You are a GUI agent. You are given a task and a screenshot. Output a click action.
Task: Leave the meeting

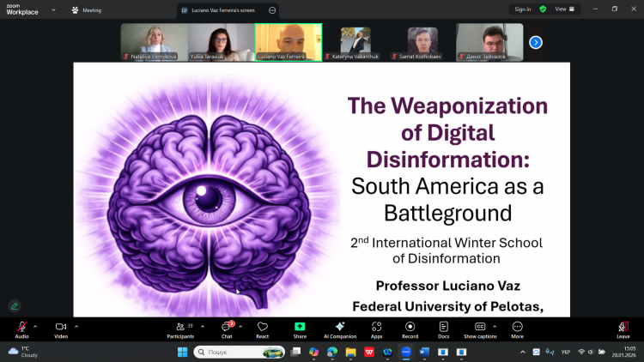pos(623,329)
